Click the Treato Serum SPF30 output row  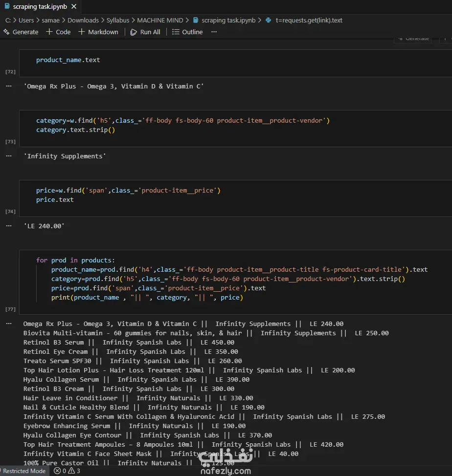tap(133, 361)
